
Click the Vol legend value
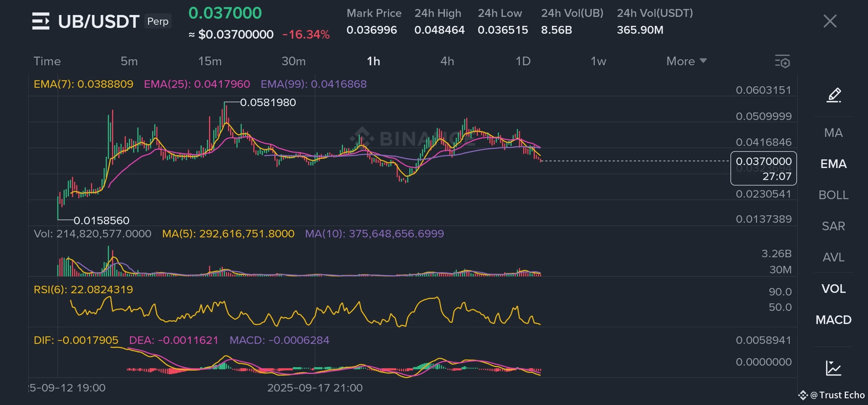[x=93, y=234]
